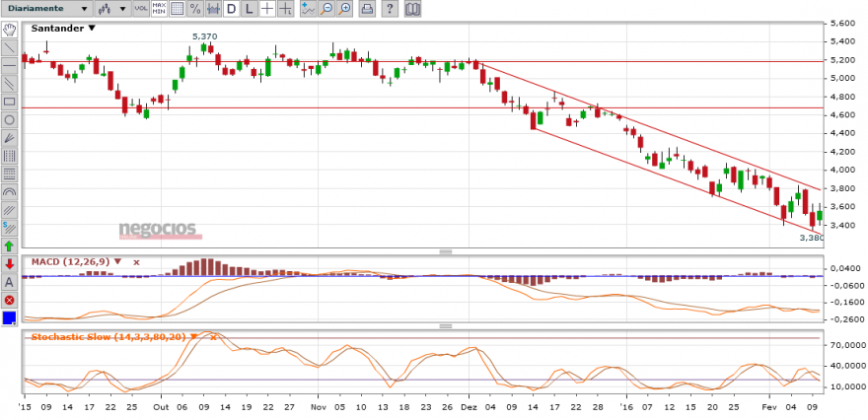Select the horizontal line drawing tool

tap(10, 65)
